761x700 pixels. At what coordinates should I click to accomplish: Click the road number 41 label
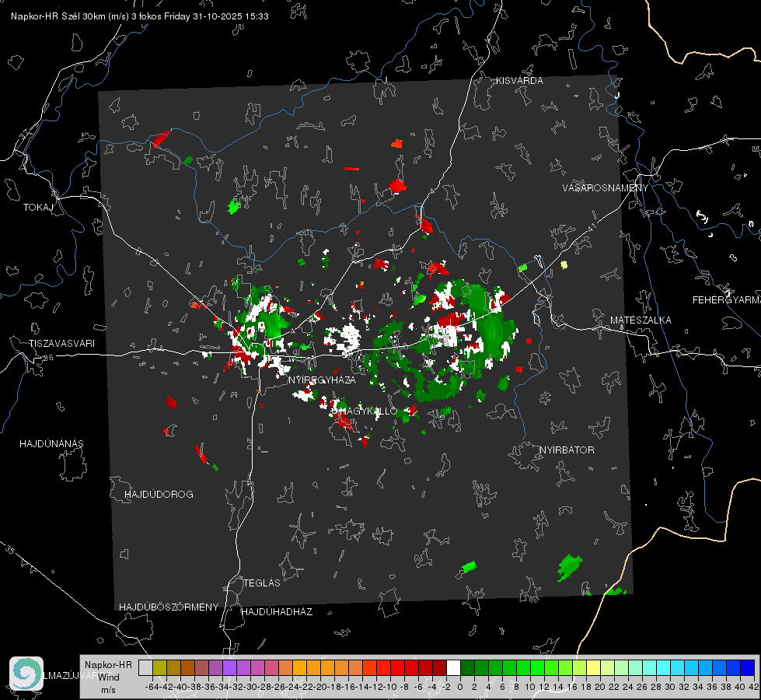592,227
